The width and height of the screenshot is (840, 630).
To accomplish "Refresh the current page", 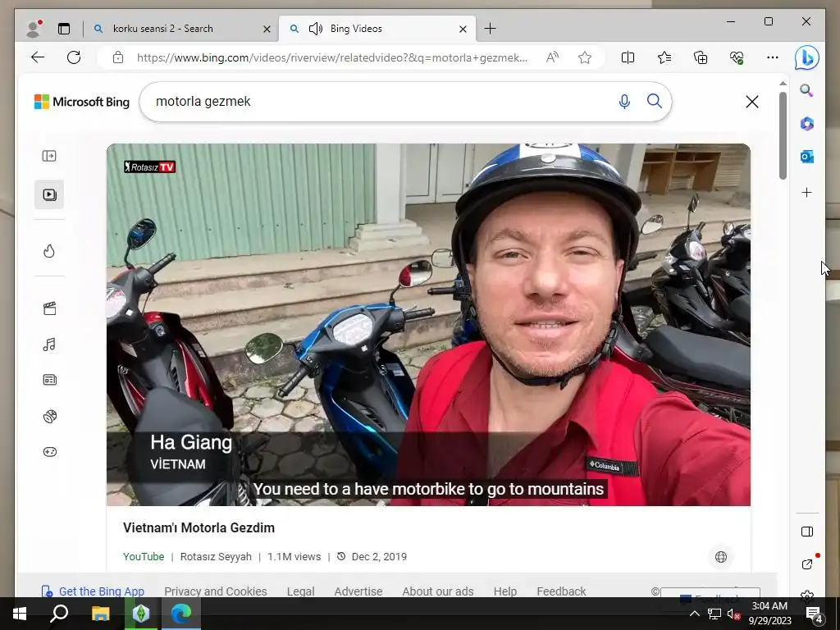I will (x=74, y=57).
